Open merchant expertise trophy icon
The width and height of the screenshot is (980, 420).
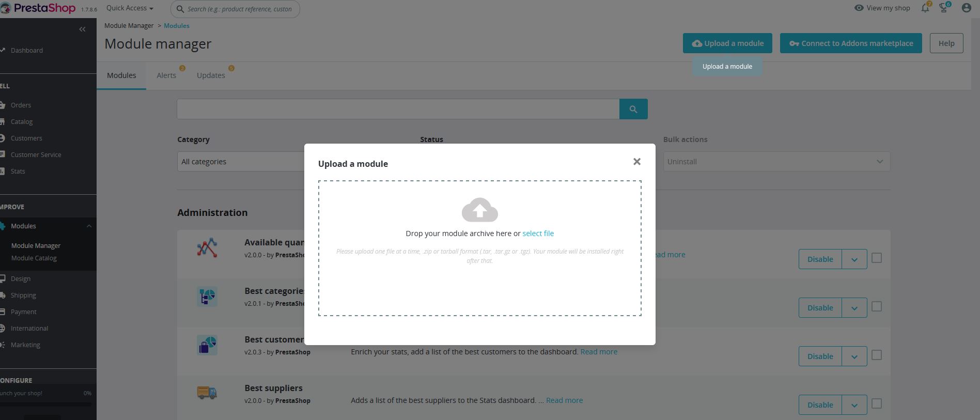944,8
